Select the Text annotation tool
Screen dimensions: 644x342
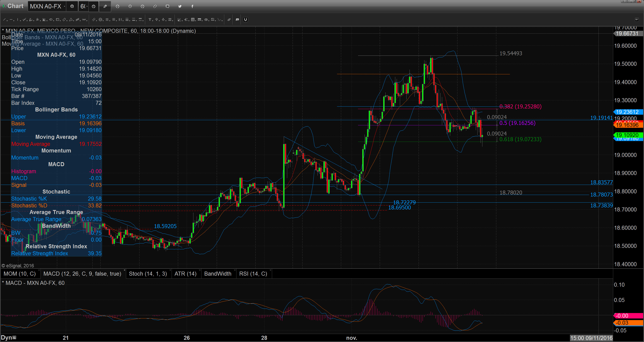pyautogui.click(x=150, y=20)
